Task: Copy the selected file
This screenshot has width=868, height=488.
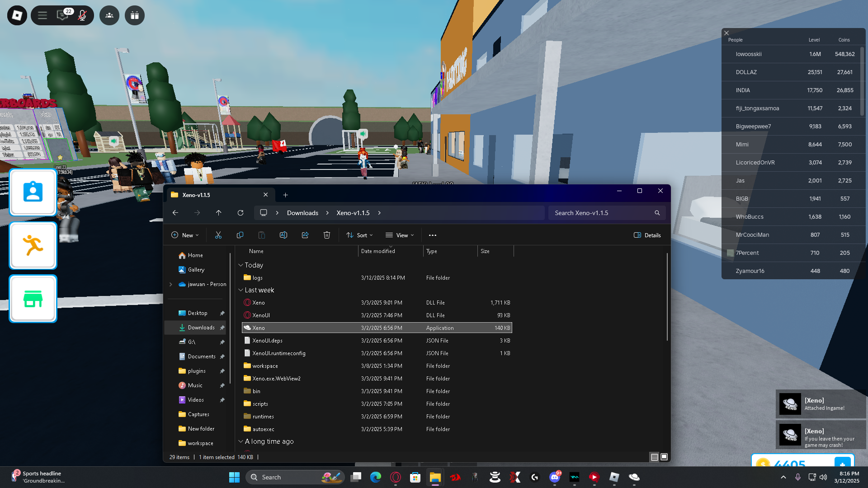Action: [240, 235]
